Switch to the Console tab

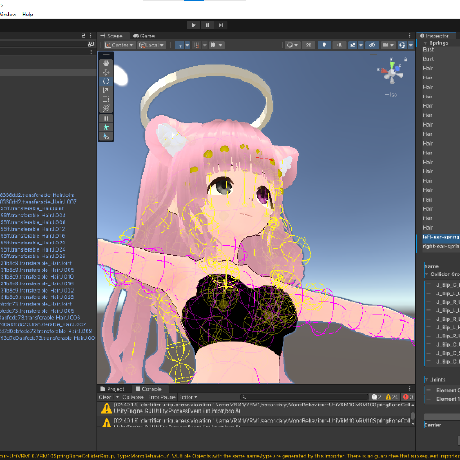point(149,389)
